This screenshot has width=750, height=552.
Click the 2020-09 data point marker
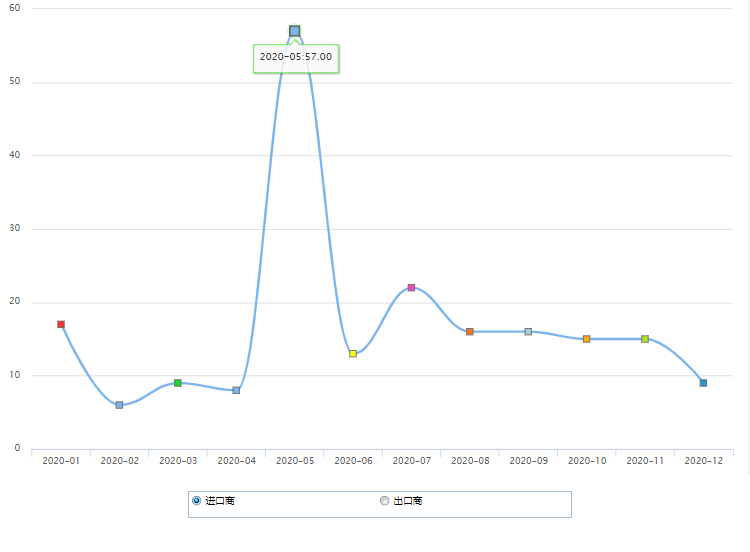[528, 331]
